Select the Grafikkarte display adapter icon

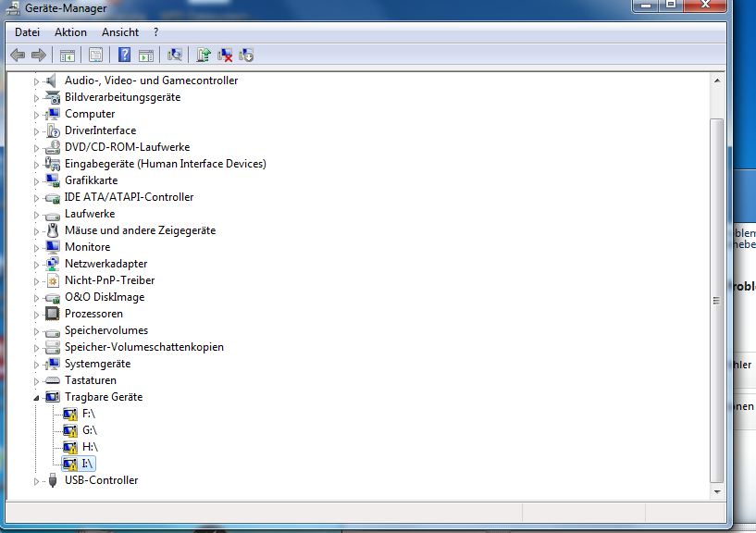coord(52,180)
